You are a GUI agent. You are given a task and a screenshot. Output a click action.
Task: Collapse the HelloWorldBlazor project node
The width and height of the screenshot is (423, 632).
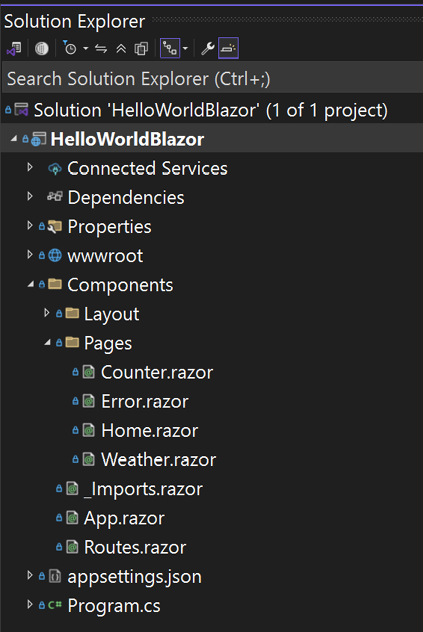pos(14,139)
